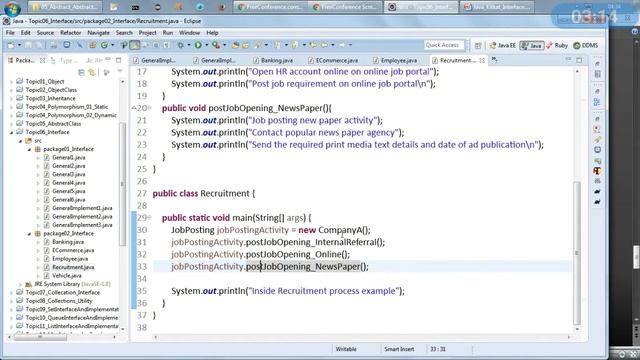
Task: Open the File menu
Action: (10, 33)
